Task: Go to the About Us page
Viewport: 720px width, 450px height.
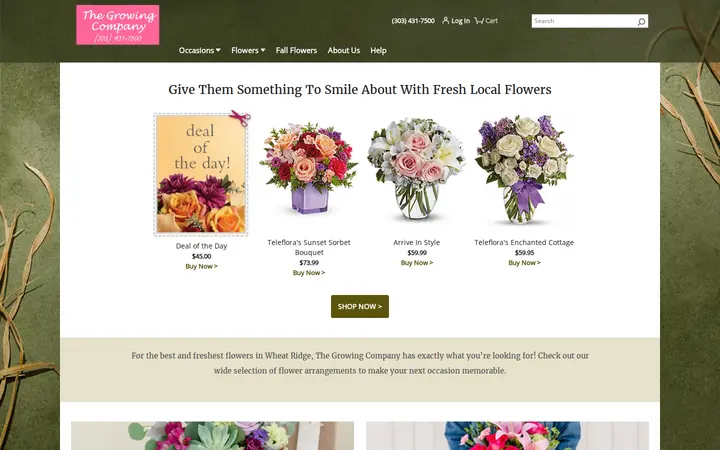Action: click(x=343, y=50)
